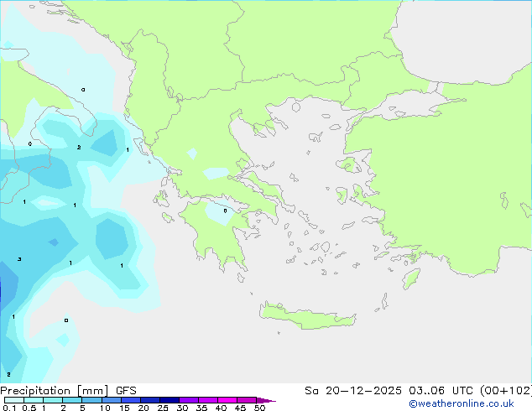
Task: Click the '0.5' legend scale value
Action: click(x=29, y=408)
